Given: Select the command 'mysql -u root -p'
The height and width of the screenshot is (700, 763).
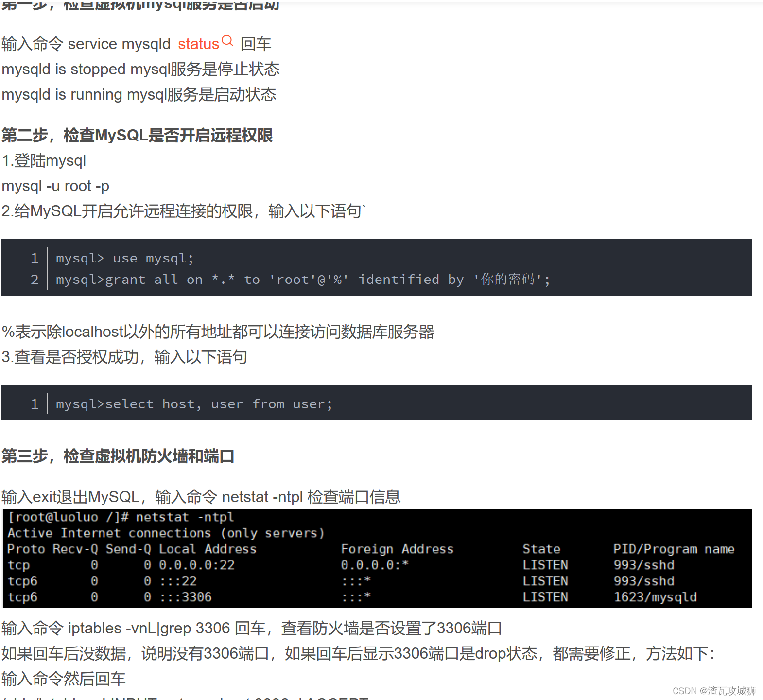Looking at the screenshot, I should (x=55, y=186).
